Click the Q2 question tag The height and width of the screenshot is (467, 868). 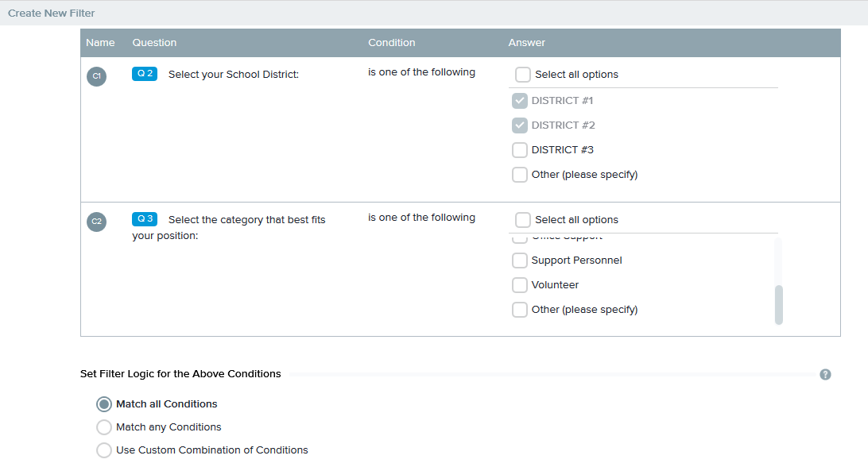coord(145,74)
